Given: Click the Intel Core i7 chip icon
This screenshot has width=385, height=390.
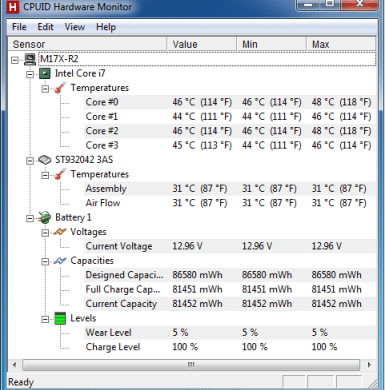Looking at the screenshot, I should pos(45,74).
